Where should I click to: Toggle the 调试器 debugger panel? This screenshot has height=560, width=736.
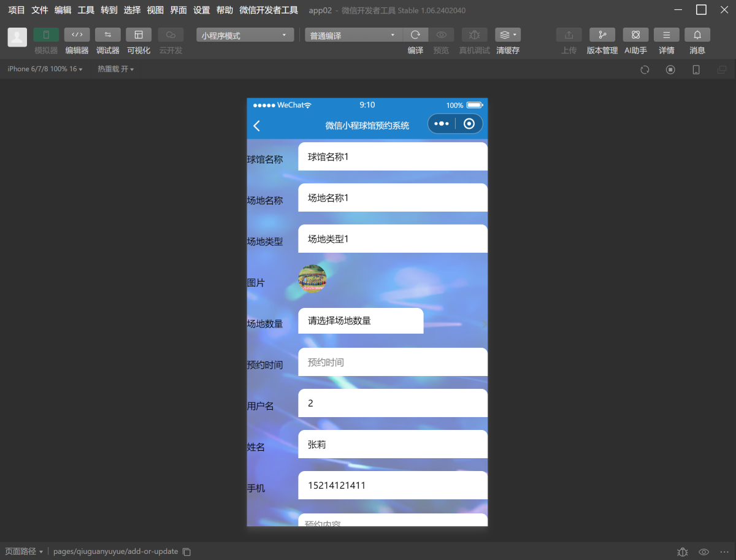[x=108, y=35]
